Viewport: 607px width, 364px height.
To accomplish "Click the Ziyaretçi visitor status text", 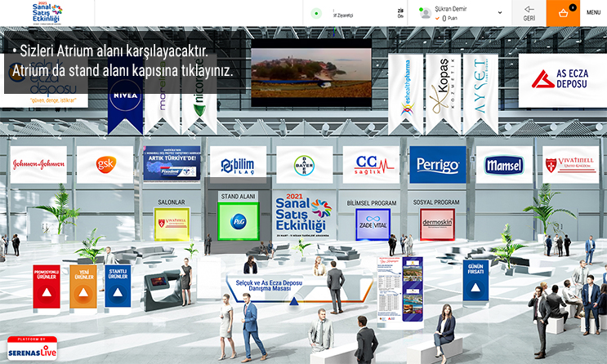I will (343, 16).
